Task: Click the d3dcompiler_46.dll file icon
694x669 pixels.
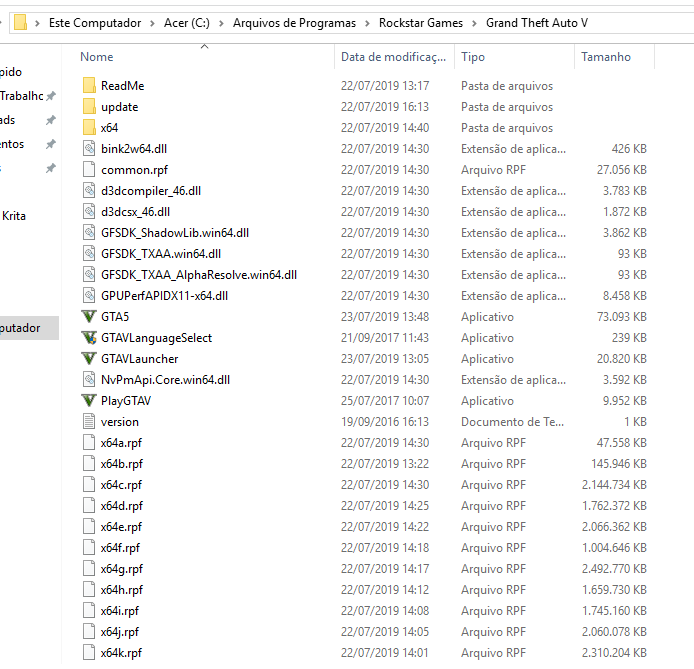Action: [x=89, y=191]
